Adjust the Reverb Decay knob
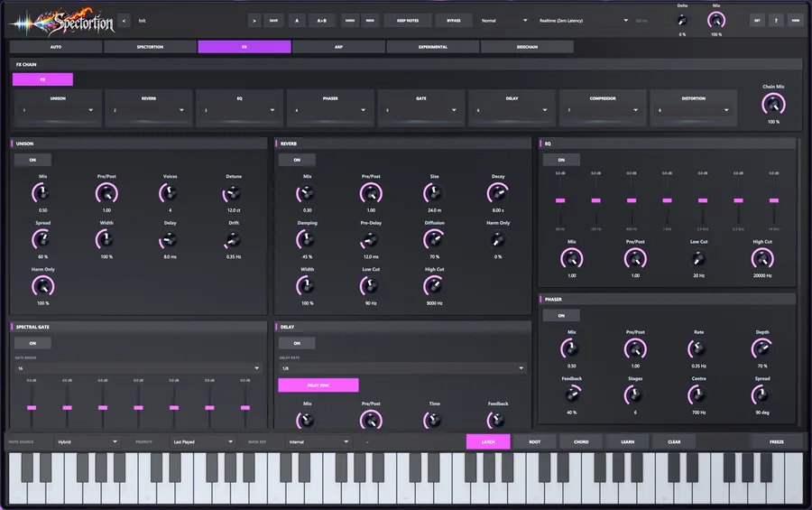This screenshot has height=510, width=812. tap(498, 193)
